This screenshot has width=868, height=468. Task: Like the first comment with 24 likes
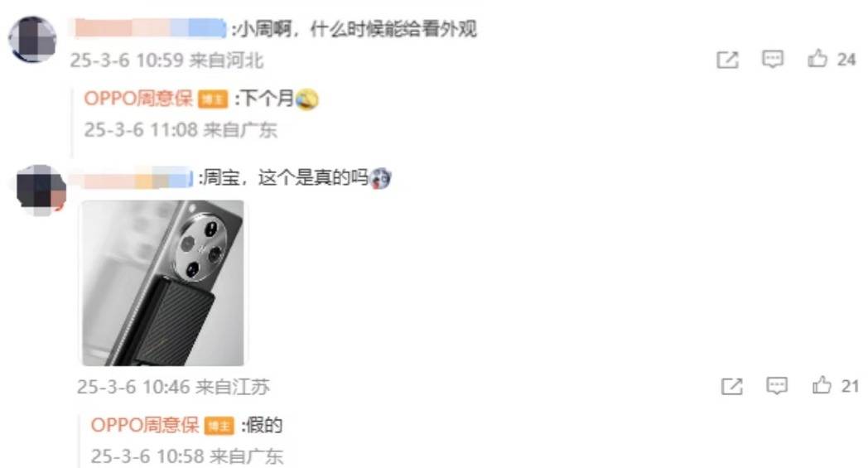coord(817,59)
